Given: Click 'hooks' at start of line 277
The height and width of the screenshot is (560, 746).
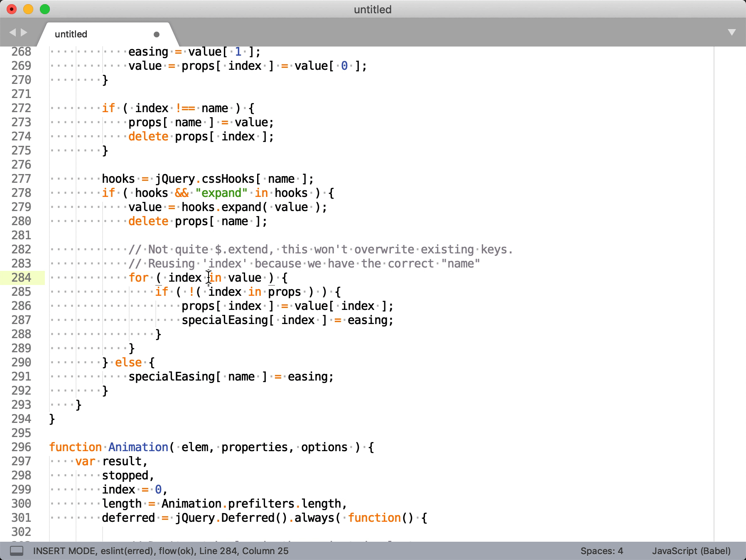Looking at the screenshot, I should click(118, 179).
